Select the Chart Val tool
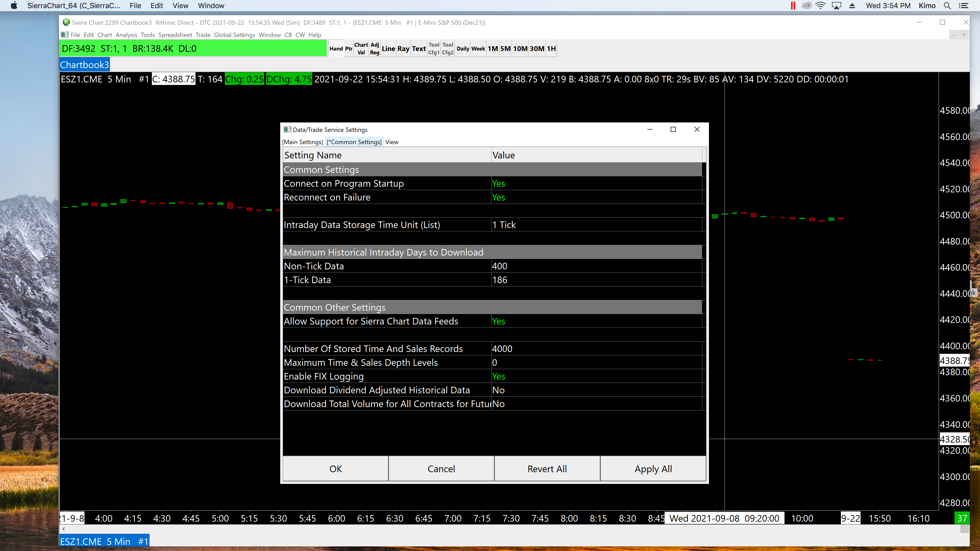Image resolution: width=980 pixels, height=551 pixels. point(361,49)
